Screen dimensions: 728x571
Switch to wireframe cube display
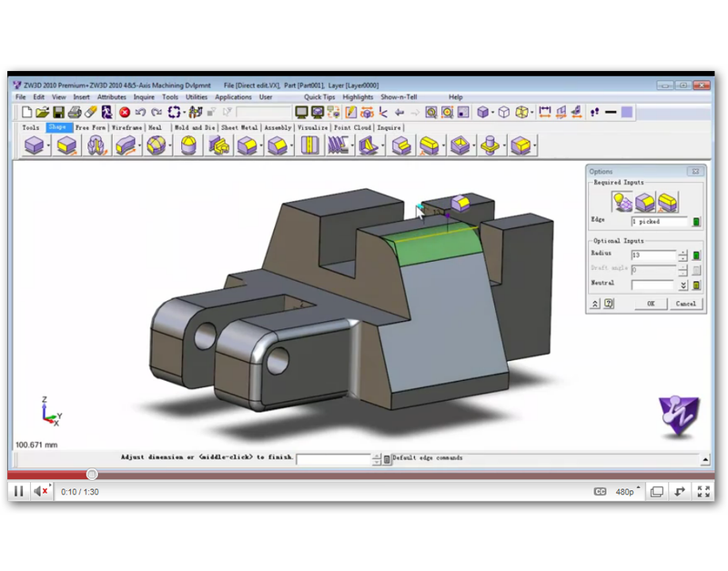click(504, 112)
